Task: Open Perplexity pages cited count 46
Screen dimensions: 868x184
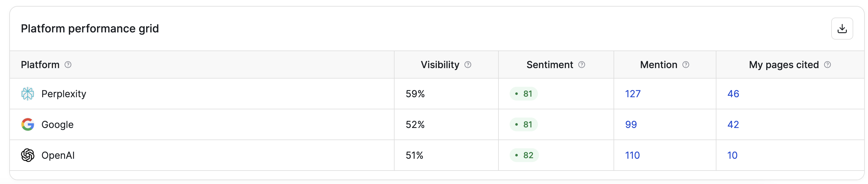Action: pos(733,94)
